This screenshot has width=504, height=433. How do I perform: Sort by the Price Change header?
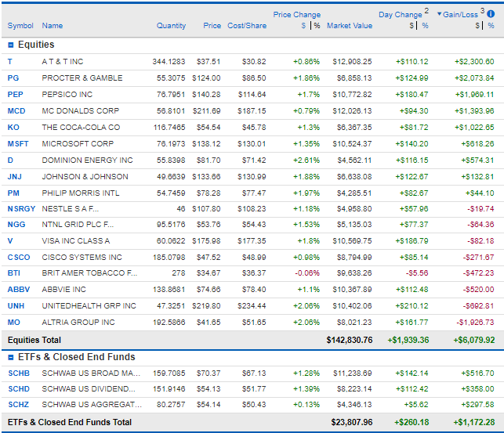coord(297,15)
